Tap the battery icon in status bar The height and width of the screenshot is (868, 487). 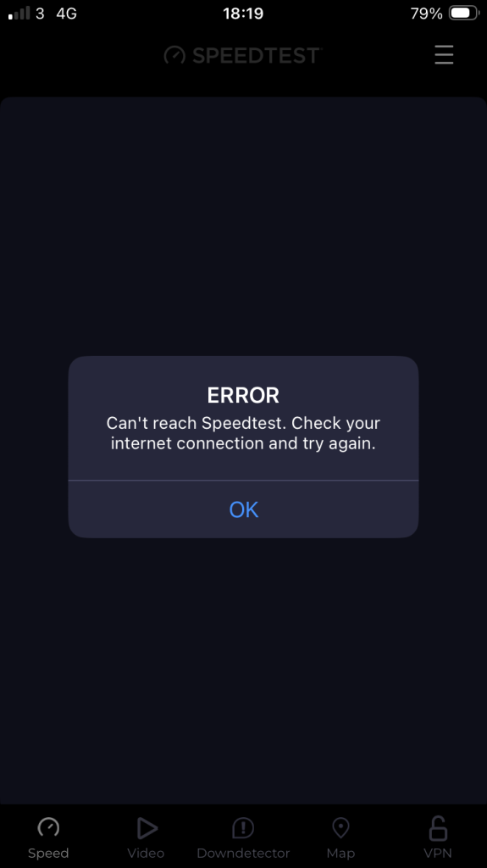click(464, 14)
